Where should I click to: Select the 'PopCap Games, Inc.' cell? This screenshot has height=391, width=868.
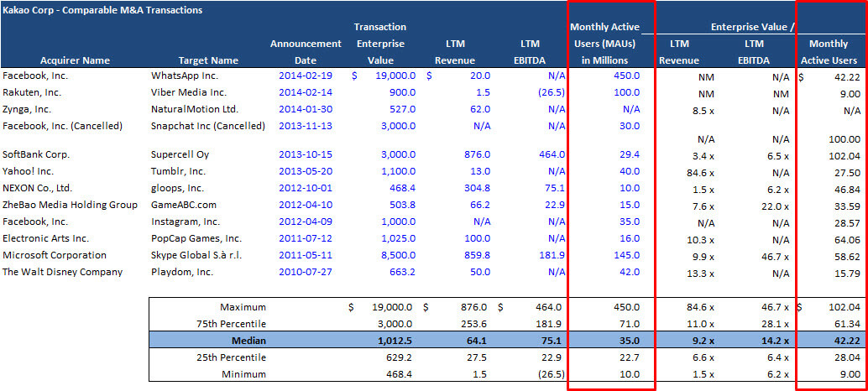coord(196,238)
